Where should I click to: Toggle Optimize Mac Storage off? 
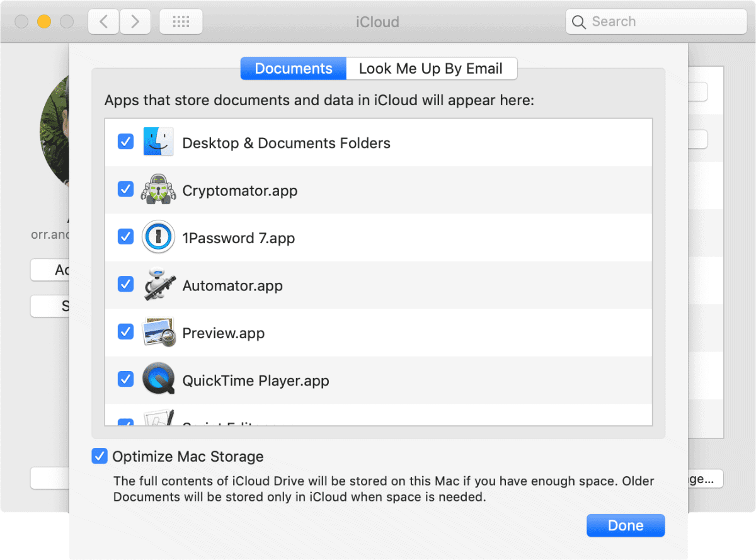click(99, 456)
